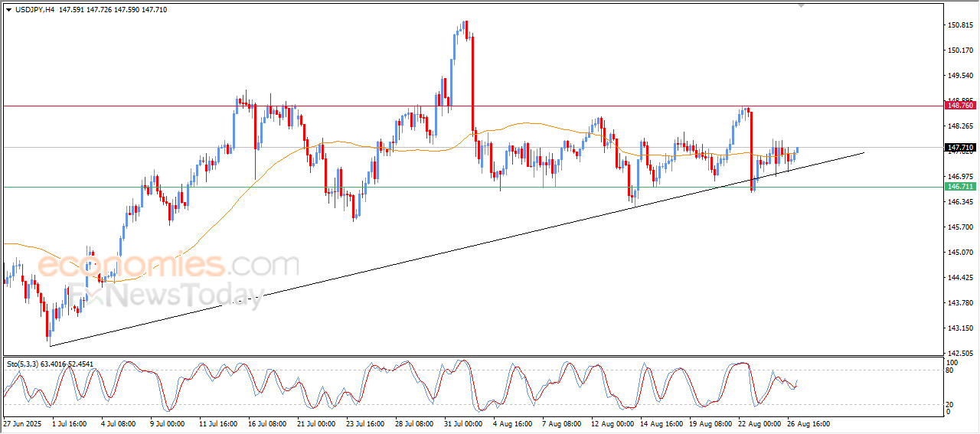
Task: Click the 28 Jul 08:00 time label
Action: [415, 423]
